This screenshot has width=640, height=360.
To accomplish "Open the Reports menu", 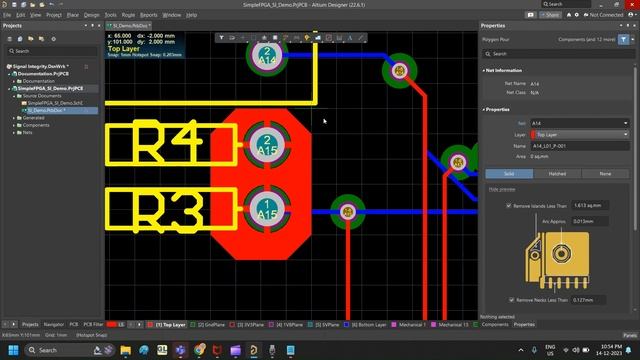I will click(149, 15).
